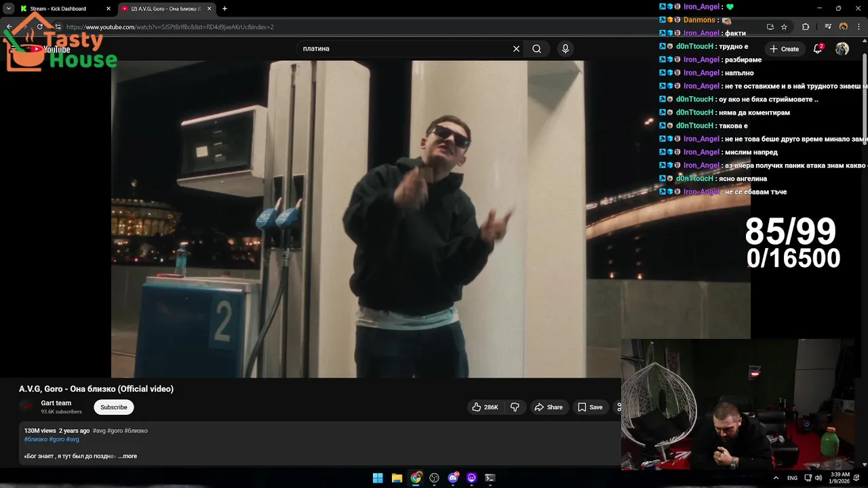Open the browser tab search dropdown

pos(9,9)
